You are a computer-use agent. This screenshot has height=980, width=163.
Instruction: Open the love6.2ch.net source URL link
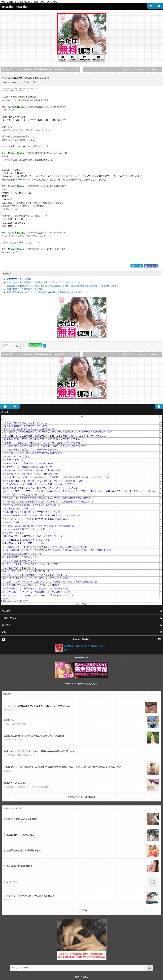(x=25, y=100)
